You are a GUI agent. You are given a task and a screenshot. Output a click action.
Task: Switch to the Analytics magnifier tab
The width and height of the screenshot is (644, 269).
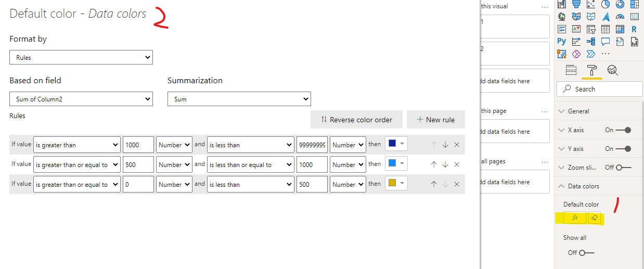pos(612,70)
